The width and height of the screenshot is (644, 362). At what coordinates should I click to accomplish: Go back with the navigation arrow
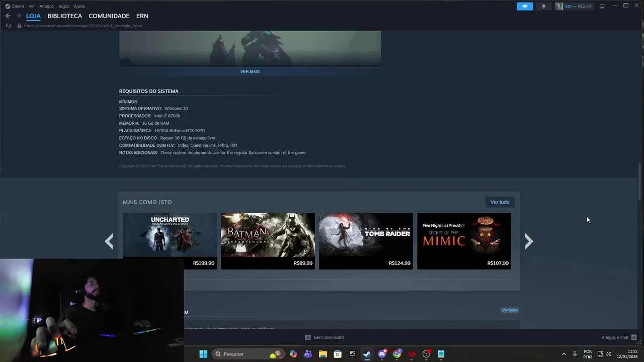[8, 16]
